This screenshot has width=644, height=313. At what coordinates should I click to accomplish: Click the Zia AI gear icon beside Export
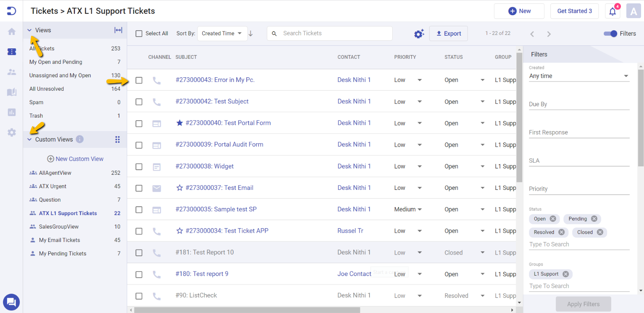(x=419, y=33)
